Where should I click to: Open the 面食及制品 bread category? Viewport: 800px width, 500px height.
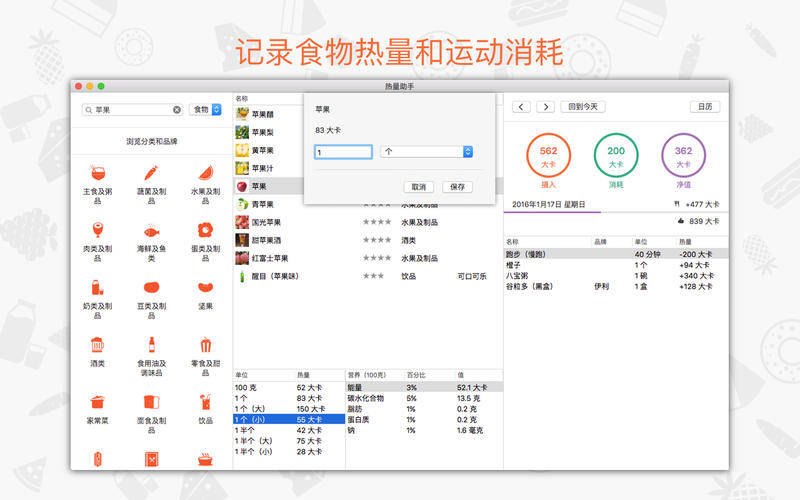coord(152,413)
